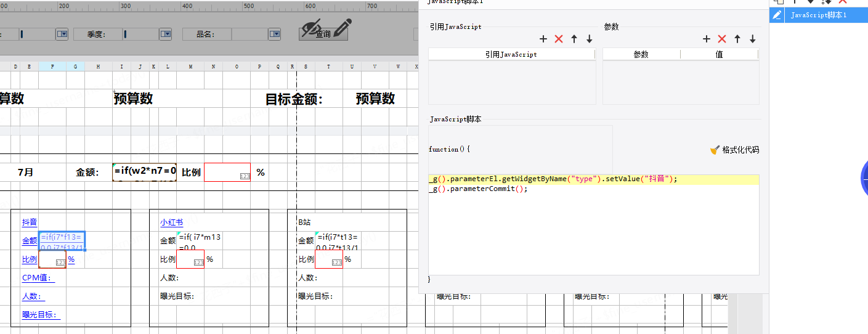Select the 抖音 formula cell =if(i7*f13=
Viewport: 868px width, 334px height.
coord(62,241)
